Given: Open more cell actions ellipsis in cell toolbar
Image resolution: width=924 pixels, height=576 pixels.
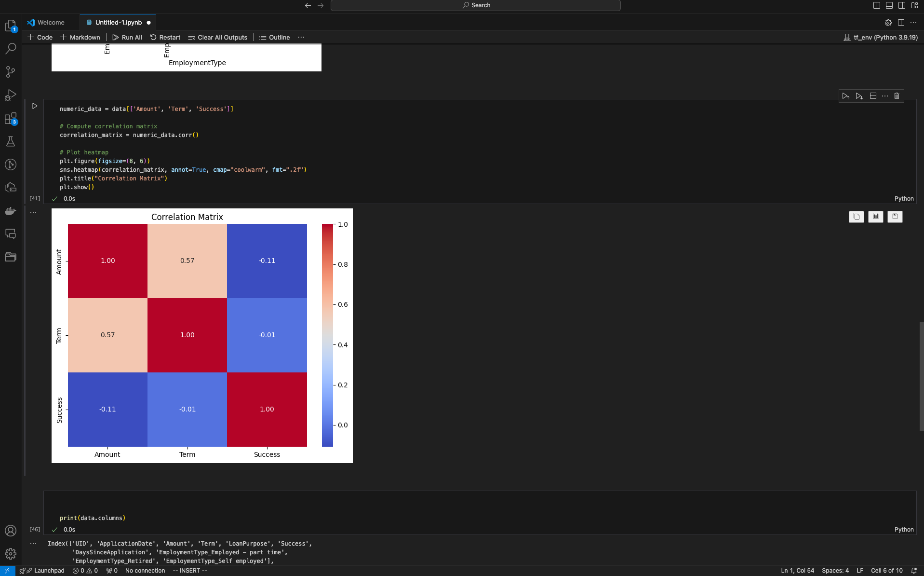Looking at the screenshot, I should pos(885,96).
